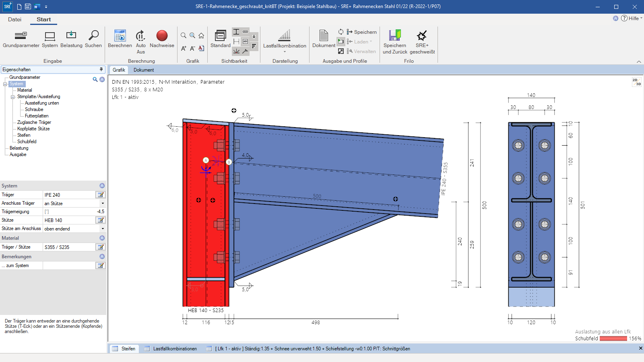Open the Träger IPE 240 edit icon
The height and width of the screenshot is (362, 644).
[x=101, y=195]
